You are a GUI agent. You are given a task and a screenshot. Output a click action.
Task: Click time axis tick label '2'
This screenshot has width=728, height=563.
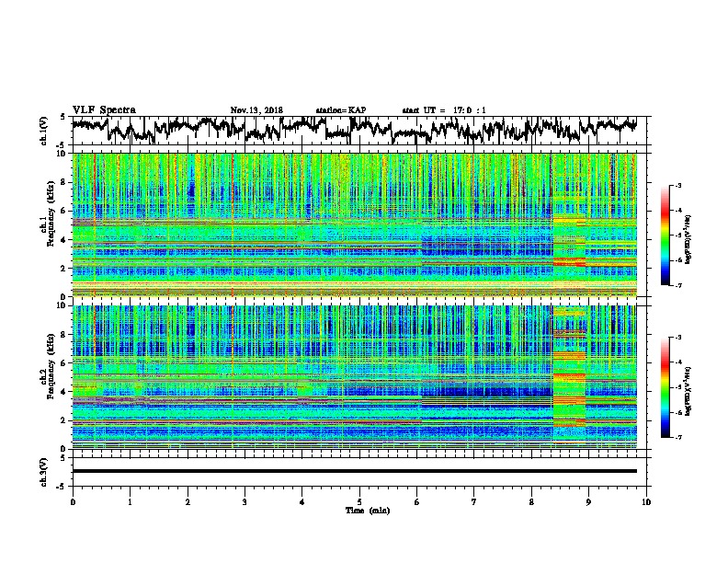pos(188,502)
